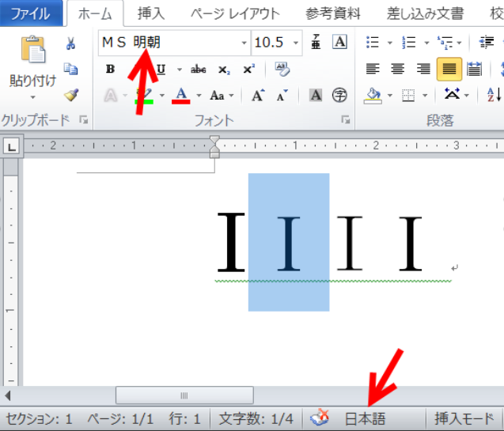Click the red font color button

click(181, 95)
